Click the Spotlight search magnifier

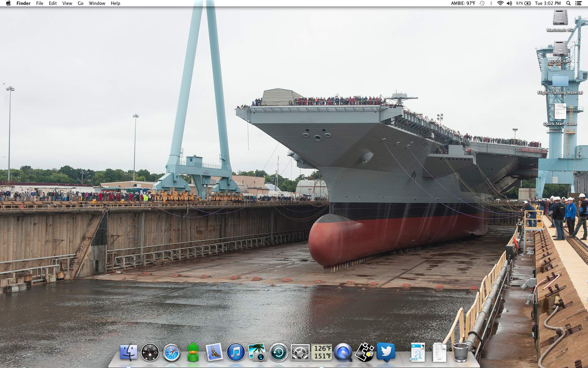click(568, 3)
